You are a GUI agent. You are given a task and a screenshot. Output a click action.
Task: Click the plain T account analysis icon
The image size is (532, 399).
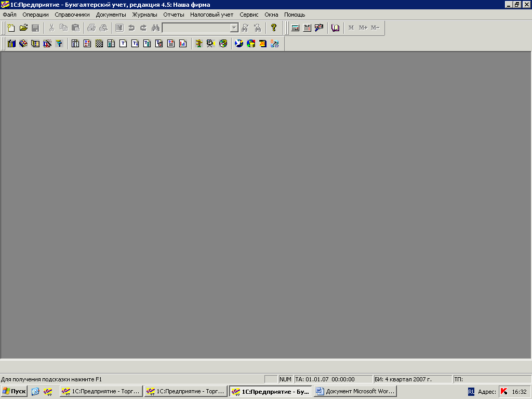(123, 44)
